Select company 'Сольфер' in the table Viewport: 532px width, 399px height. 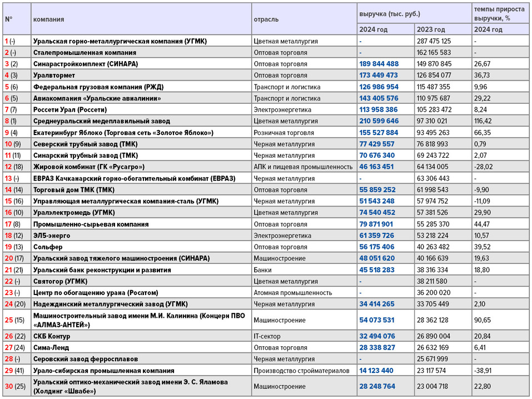tap(48, 247)
